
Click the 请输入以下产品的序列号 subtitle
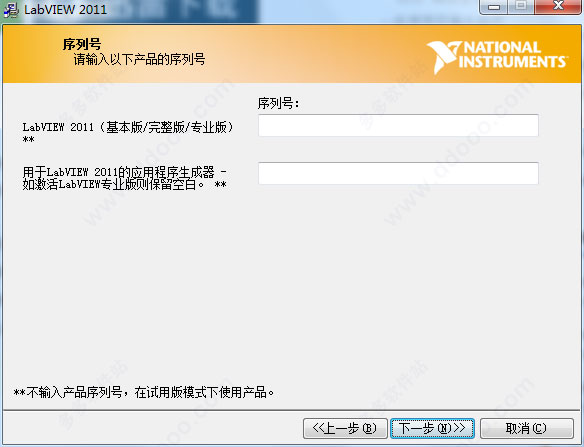click(x=139, y=59)
